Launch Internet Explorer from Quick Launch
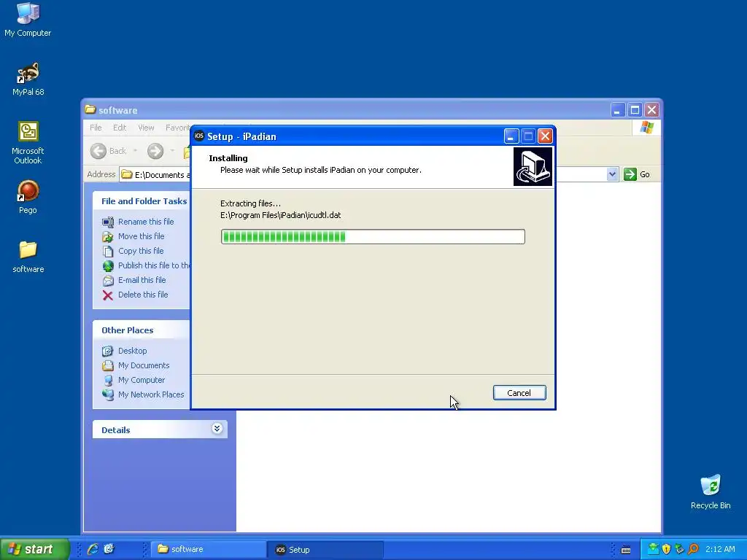The width and height of the screenshot is (747, 560). click(93, 549)
